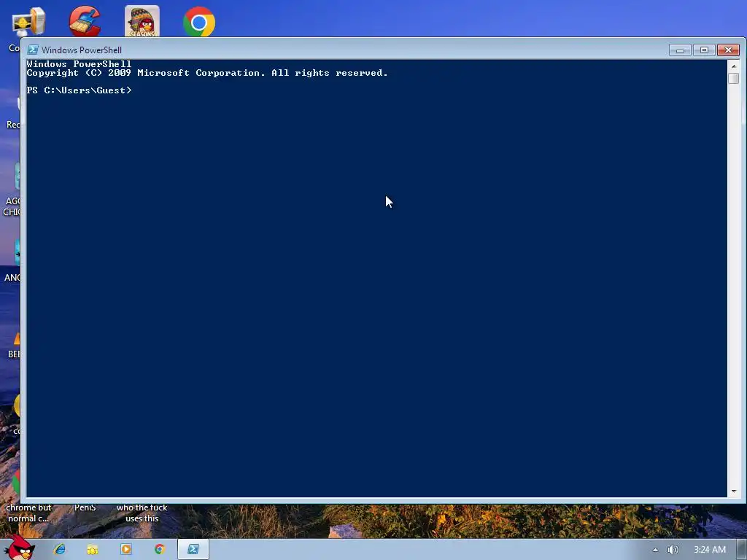Click the 3:24 AM clock
The width and height of the screenshot is (747, 560).
pyautogui.click(x=710, y=550)
